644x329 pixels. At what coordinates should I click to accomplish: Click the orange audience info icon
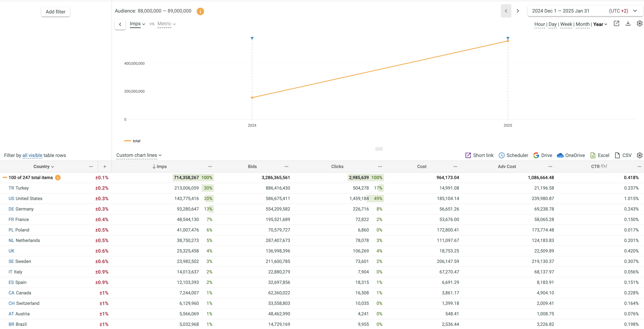(200, 11)
